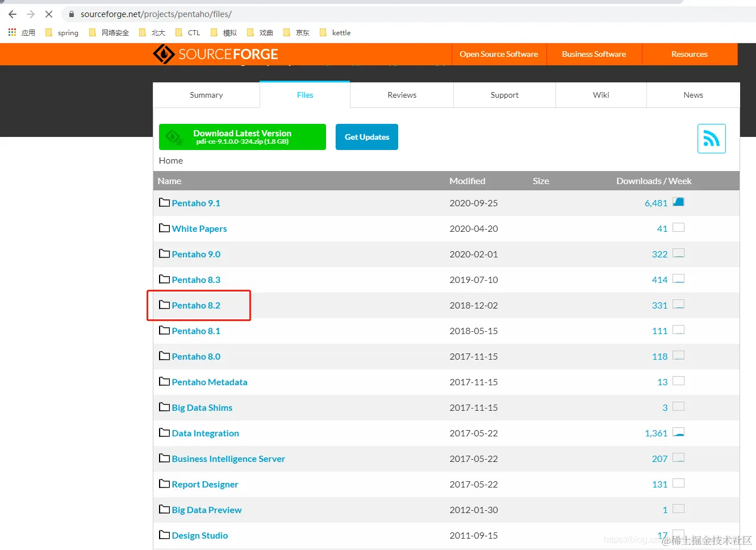This screenshot has width=756, height=550.
Task: Open the Pentaho Metadata folder link
Action: tap(210, 382)
